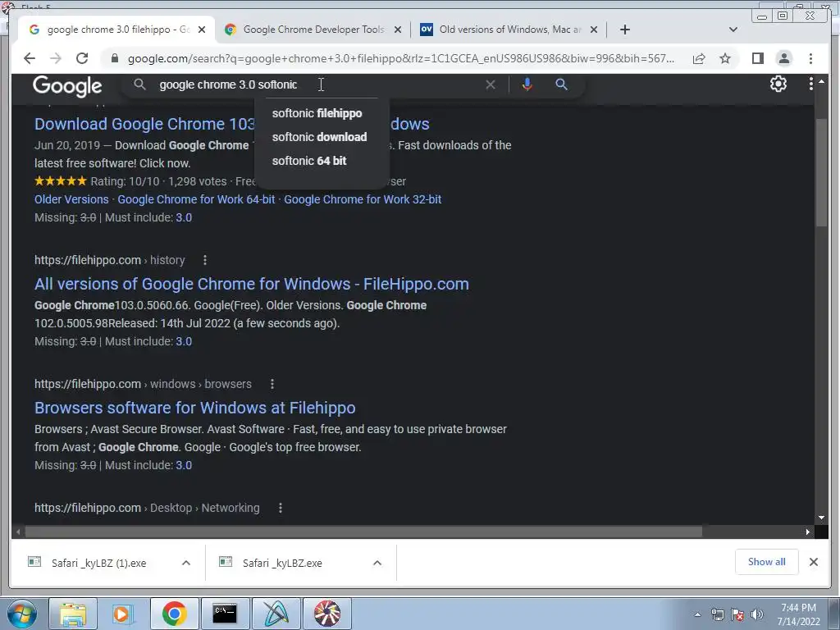The width and height of the screenshot is (840, 630).
Task: Open the Action Center flag tray icon
Action: click(737, 614)
